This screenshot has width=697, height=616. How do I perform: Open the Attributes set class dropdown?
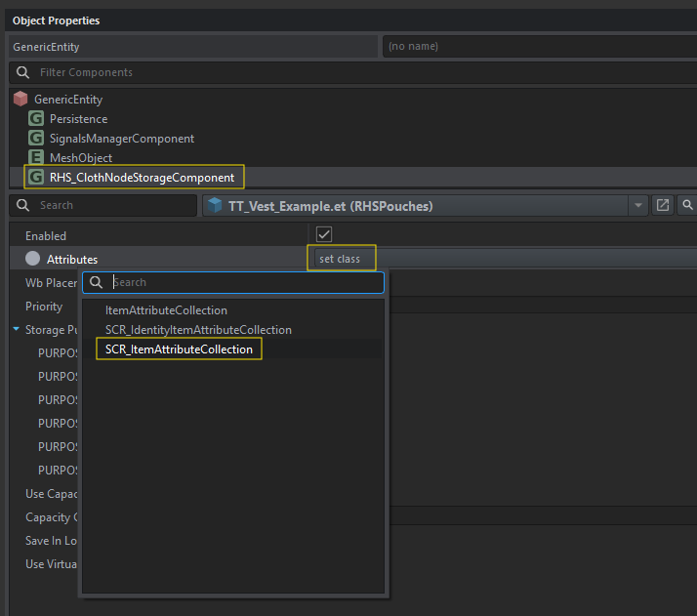click(340, 259)
